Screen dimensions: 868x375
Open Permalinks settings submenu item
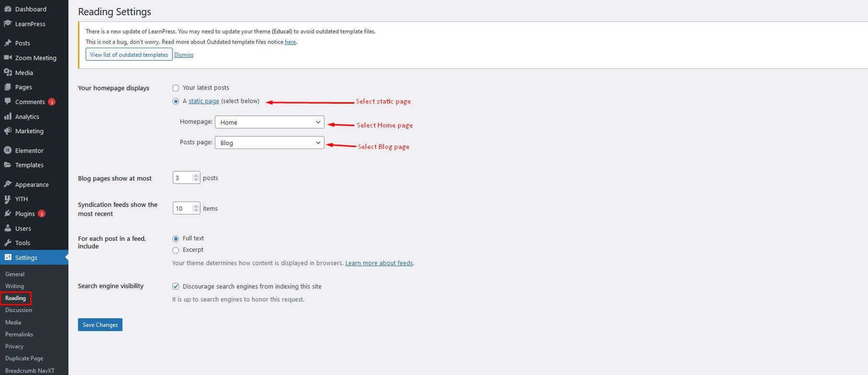point(19,334)
